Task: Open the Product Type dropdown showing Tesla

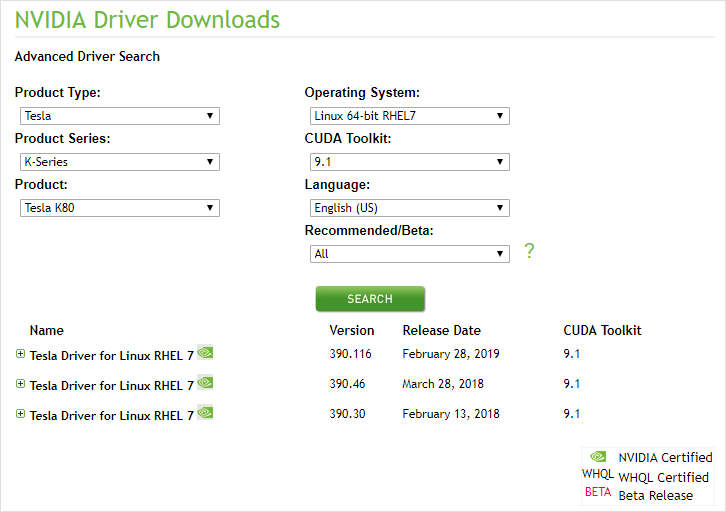Action: click(120, 116)
